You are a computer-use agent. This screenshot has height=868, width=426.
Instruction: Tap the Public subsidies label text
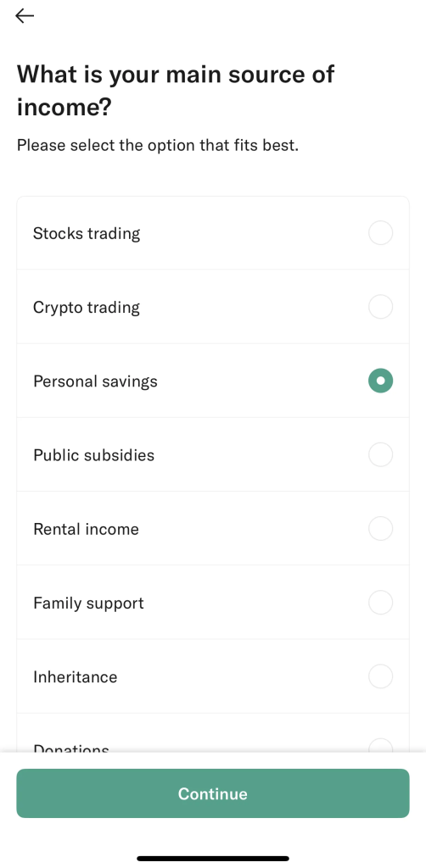tap(93, 455)
